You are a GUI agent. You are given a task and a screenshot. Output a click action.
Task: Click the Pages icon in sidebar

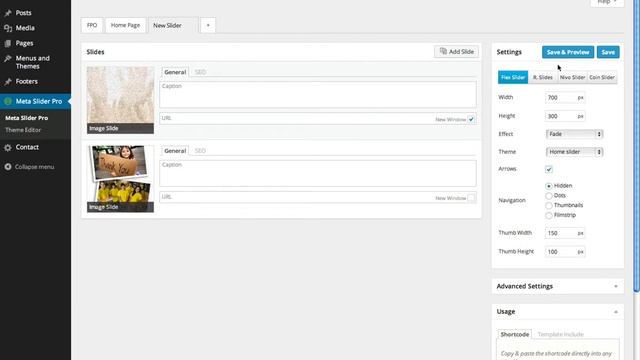tap(8, 43)
